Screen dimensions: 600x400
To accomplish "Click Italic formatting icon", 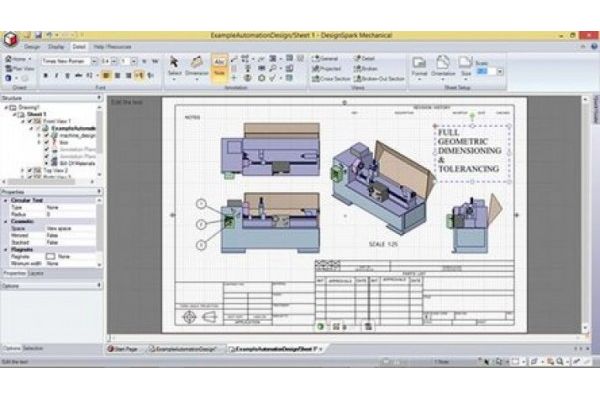I will click(56, 75).
